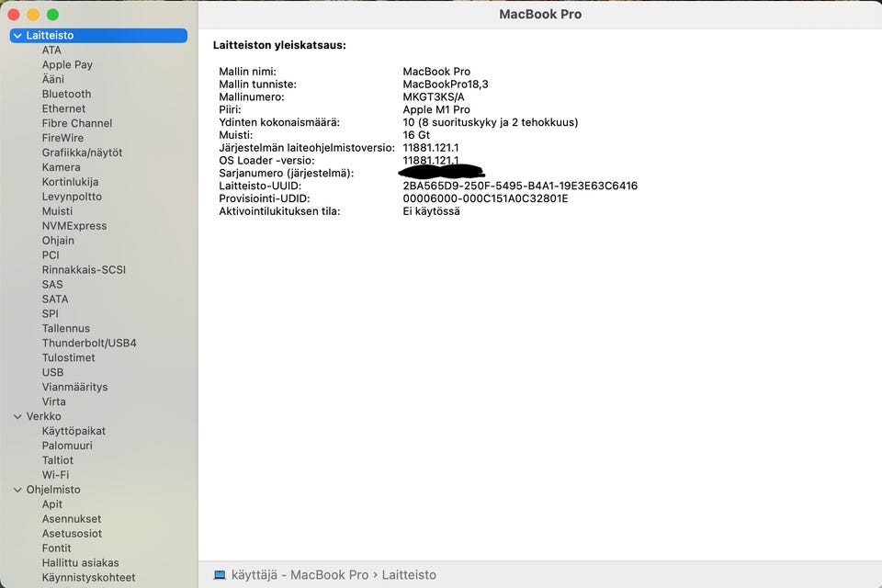Open Grafiikka/näytöt section

tap(82, 153)
